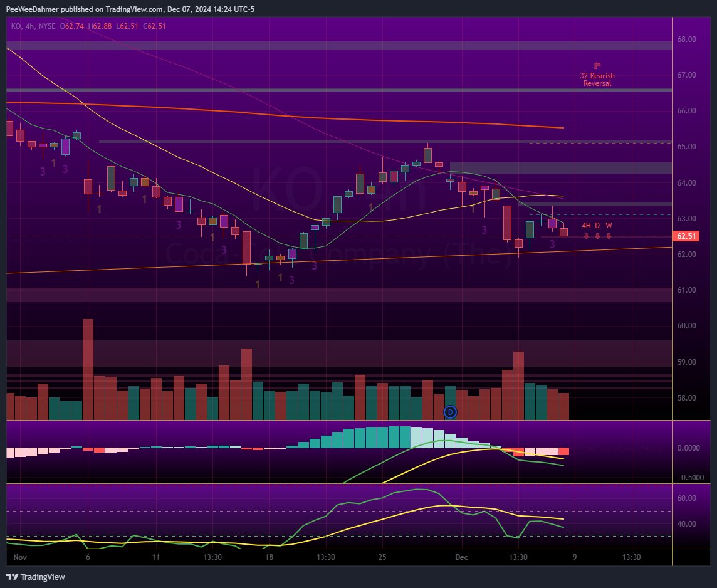This screenshot has height=588, width=717.
Task: Click the KO, 4h, NYSE symbol label
Action: point(33,26)
